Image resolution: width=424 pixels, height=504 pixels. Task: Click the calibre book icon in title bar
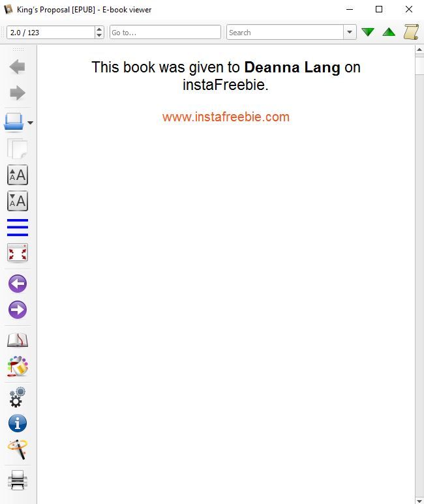coord(8,9)
